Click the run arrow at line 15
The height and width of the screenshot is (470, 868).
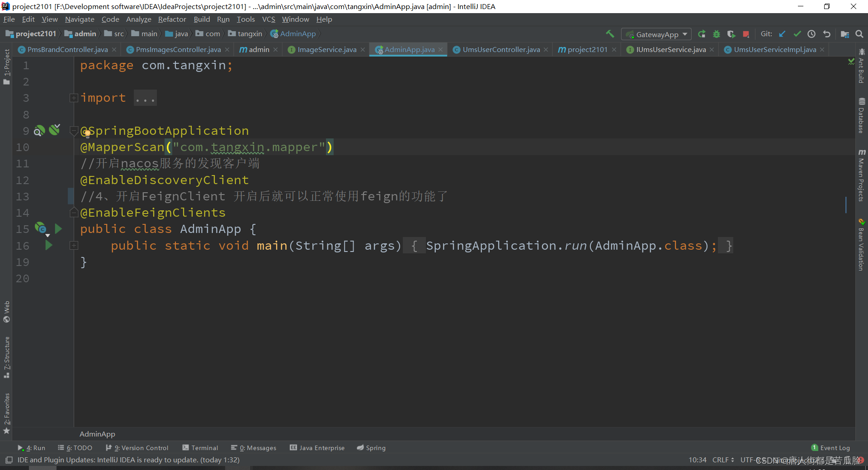point(58,229)
